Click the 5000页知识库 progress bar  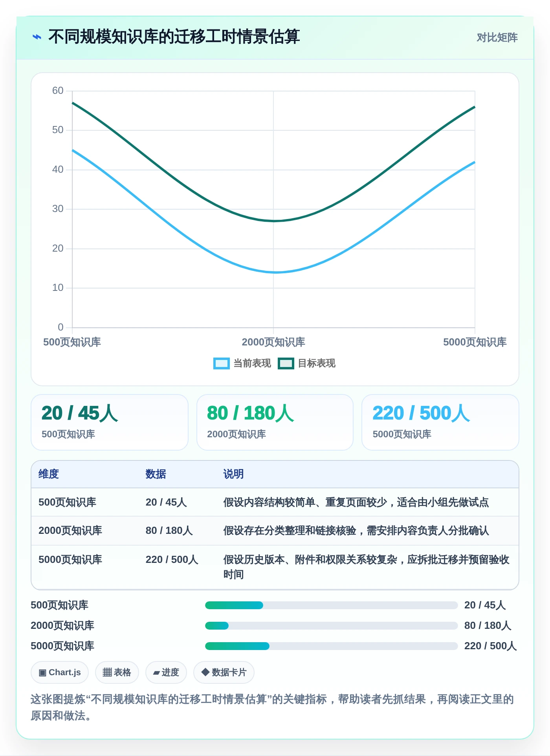(x=332, y=646)
